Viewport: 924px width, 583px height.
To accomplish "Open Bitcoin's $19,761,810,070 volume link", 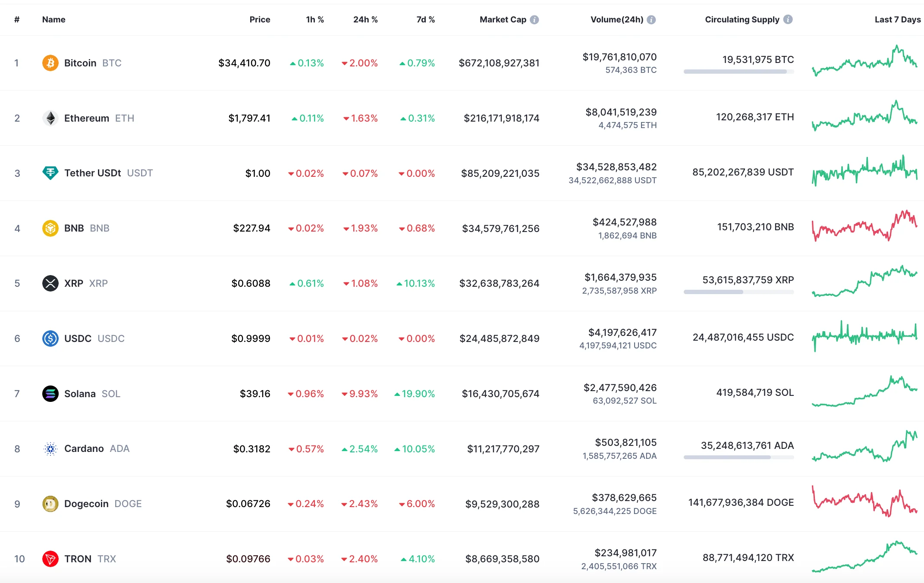I will tap(619, 57).
